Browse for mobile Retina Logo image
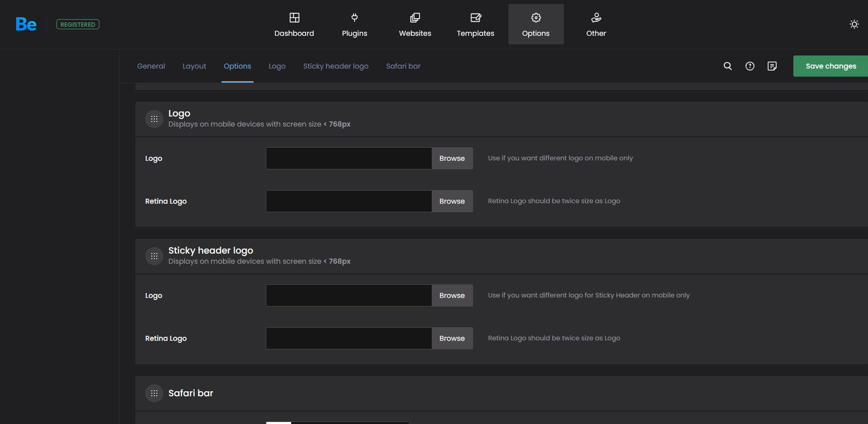The width and height of the screenshot is (868, 424). point(452,201)
